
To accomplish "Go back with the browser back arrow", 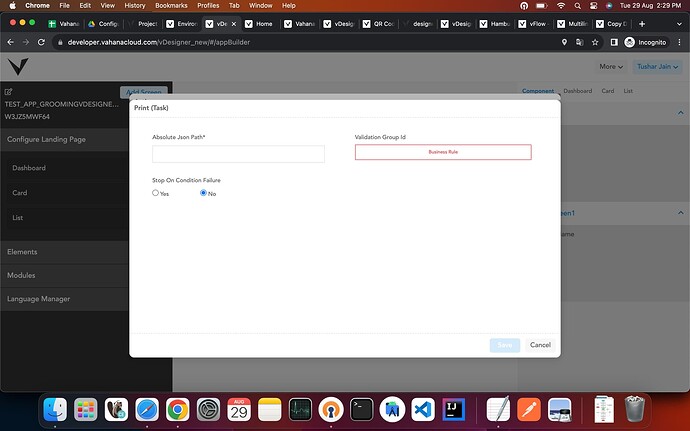I will coord(11,42).
